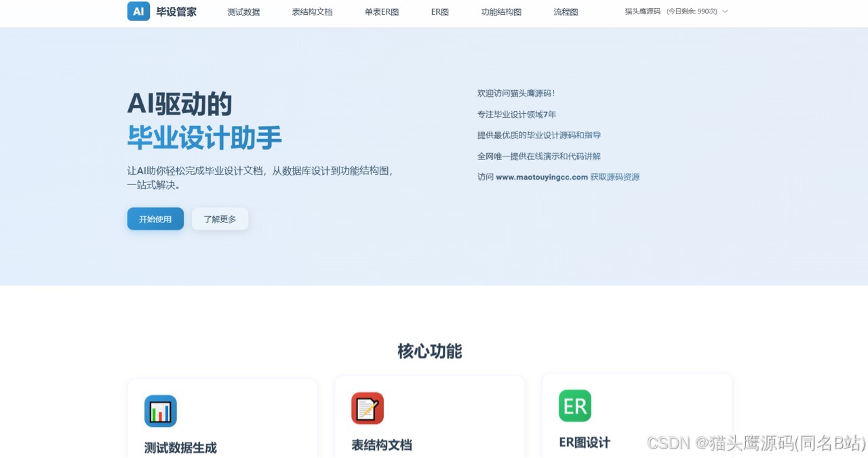868x458 pixels.
Task: Click the green ER icon on ER图设计 card
Action: pyautogui.click(x=574, y=405)
